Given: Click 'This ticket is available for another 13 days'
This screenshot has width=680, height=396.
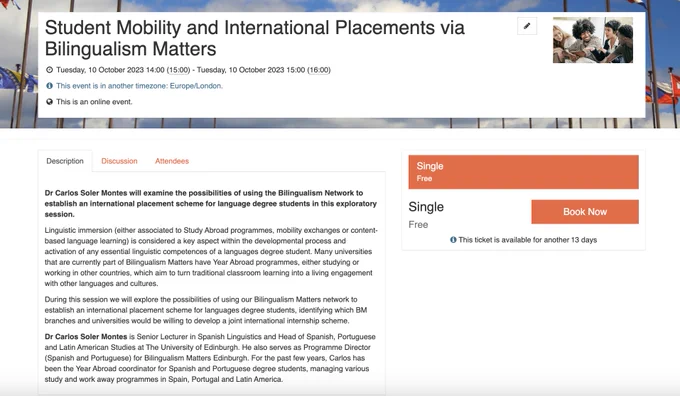Looking at the screenshot, I should pyautogui.click(x=528, y=240).
